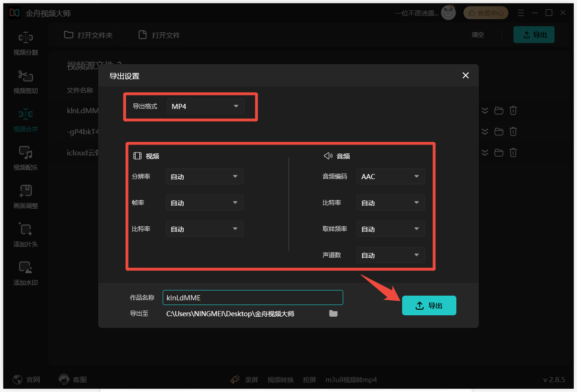Expand the 声道数 dropdown
Screen dimensions: 577x392
point(391,255)
